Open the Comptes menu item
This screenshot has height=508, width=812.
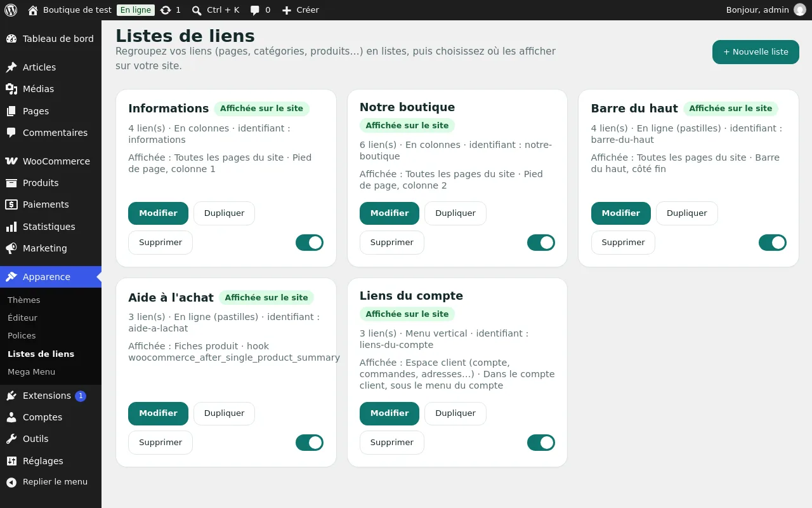51,417
